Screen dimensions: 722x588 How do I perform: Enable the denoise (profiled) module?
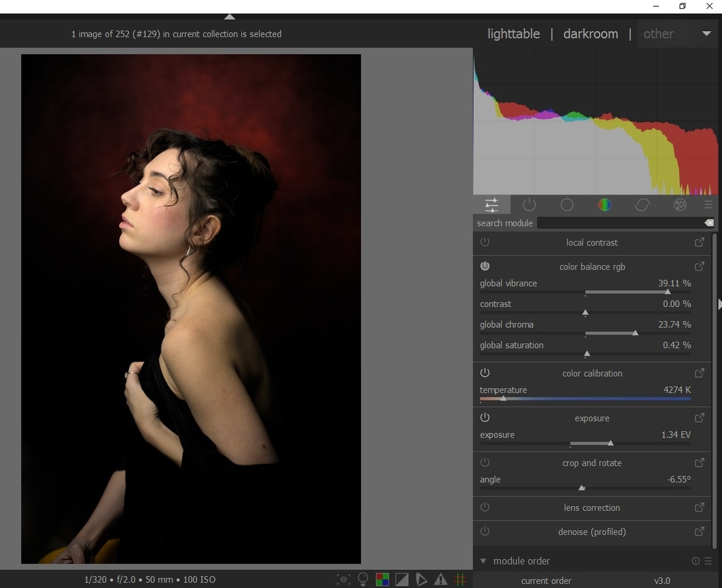[x=485, y=531]
